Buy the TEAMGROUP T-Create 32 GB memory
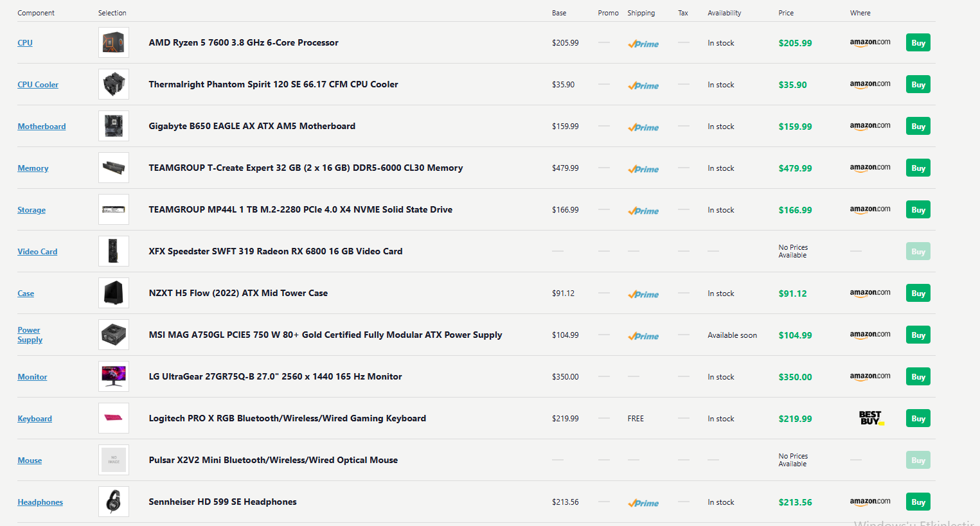Screen dimensions: 980x526 (918, 168)
